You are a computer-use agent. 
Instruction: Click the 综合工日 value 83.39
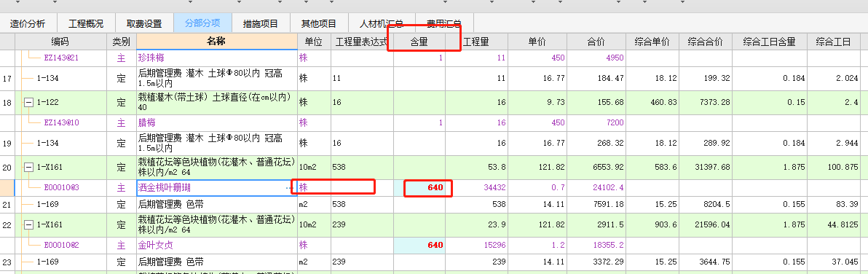pyautogui.click(x=847, y=205)
